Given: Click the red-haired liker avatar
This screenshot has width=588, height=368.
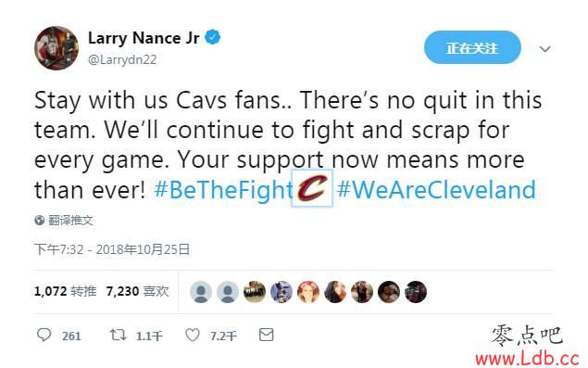Looking at the screenshot, I should (x=308, y=292).
